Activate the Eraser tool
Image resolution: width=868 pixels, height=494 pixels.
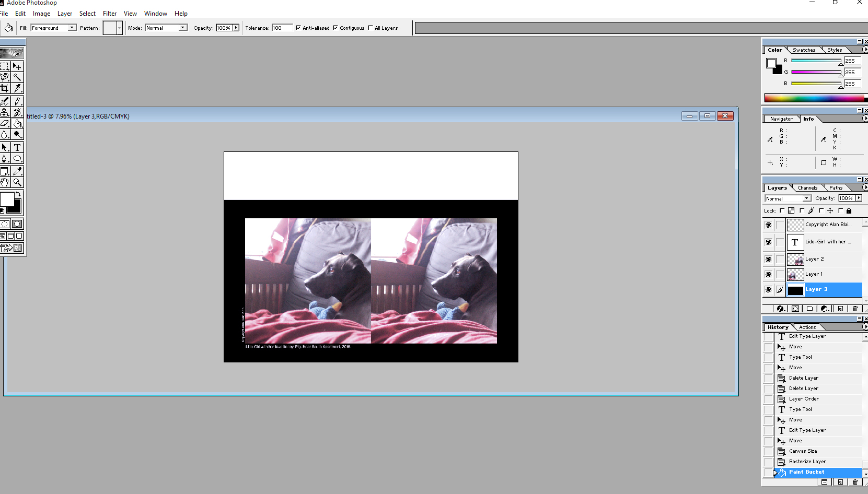pyautogui.click(x=5, y=123)
